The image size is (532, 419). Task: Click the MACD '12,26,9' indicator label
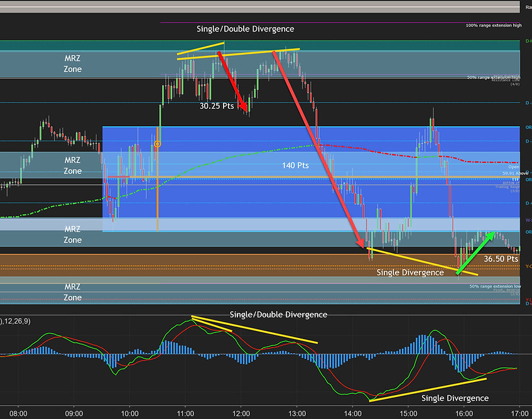click(15, 321)
